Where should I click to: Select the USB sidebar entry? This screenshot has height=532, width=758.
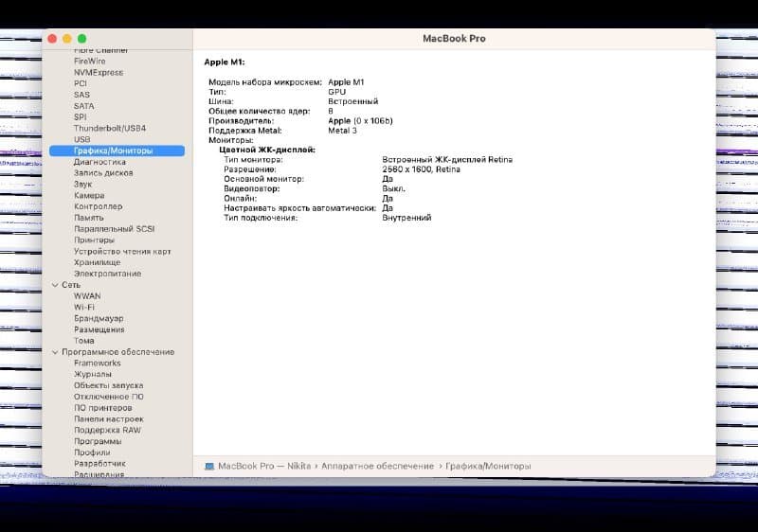click(x=82, y=139)
